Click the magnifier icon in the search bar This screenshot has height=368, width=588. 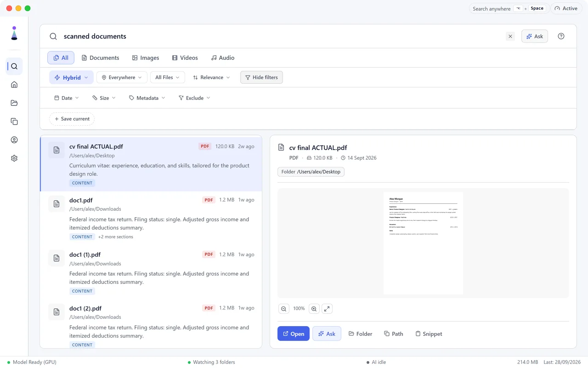tap(53, 36)
